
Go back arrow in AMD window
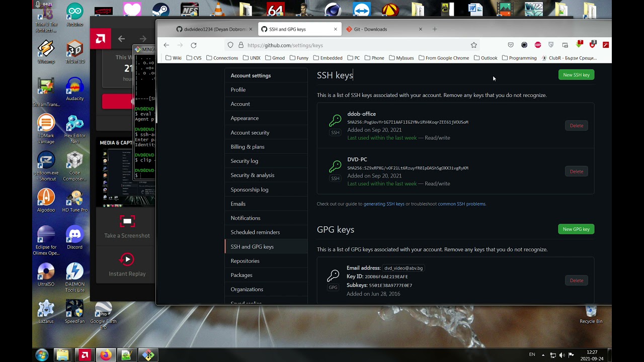[x=121, y=39]
